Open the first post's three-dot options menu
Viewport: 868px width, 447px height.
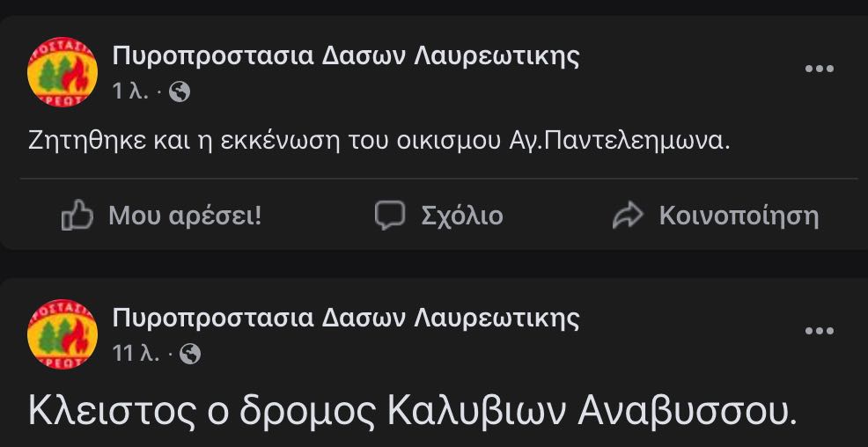(820, 69)
